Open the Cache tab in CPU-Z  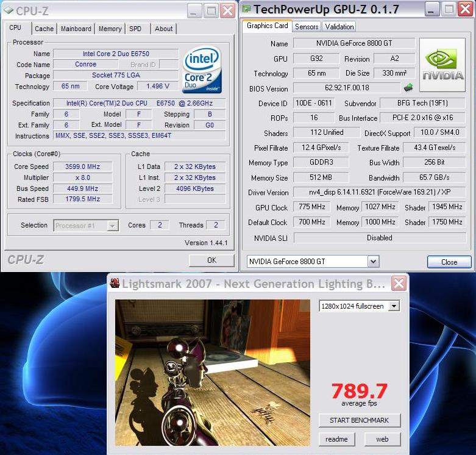pyautogui.click(x=44, y=29)
